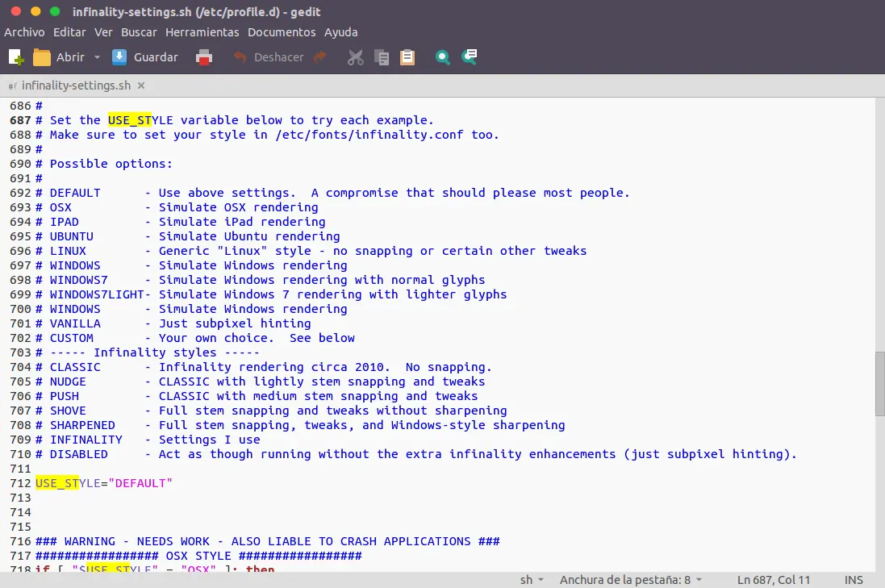The image size is (885, 588).
Task: Click the word DISABLED on line 710
Action: 78,454
